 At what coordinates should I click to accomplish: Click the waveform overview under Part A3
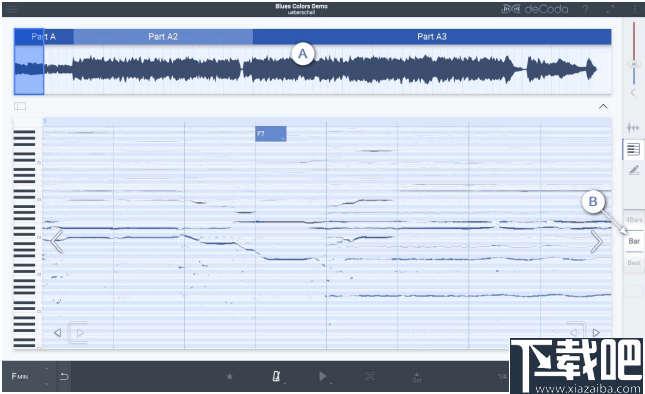coord(432,70)
